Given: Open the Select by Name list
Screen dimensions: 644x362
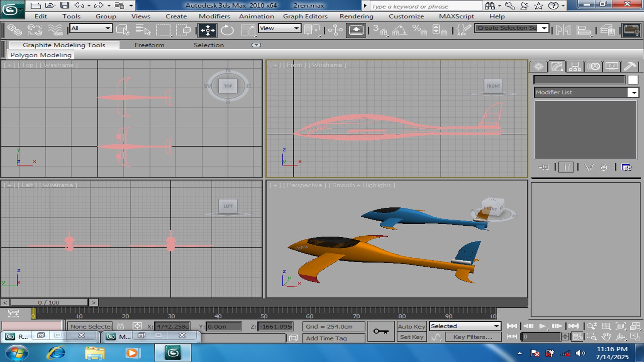Looking at the screenshot, I should [x=143, y=30].
